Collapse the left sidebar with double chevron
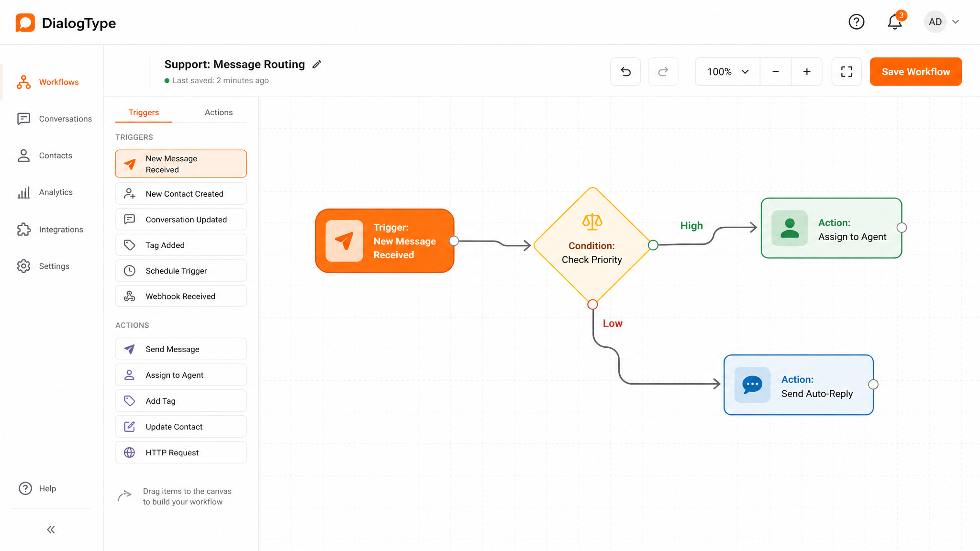980x551 pixels. click(51, 529)
